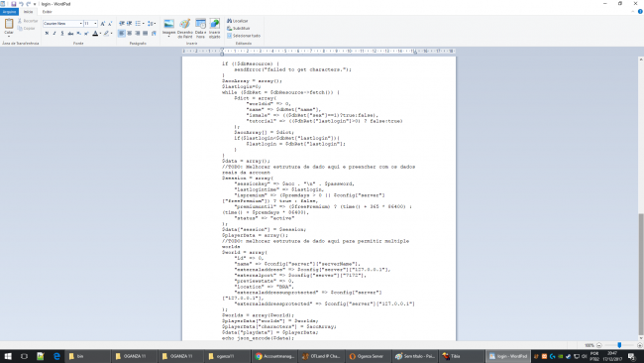Open the Courier New font family dropdown

pos(81,24)
